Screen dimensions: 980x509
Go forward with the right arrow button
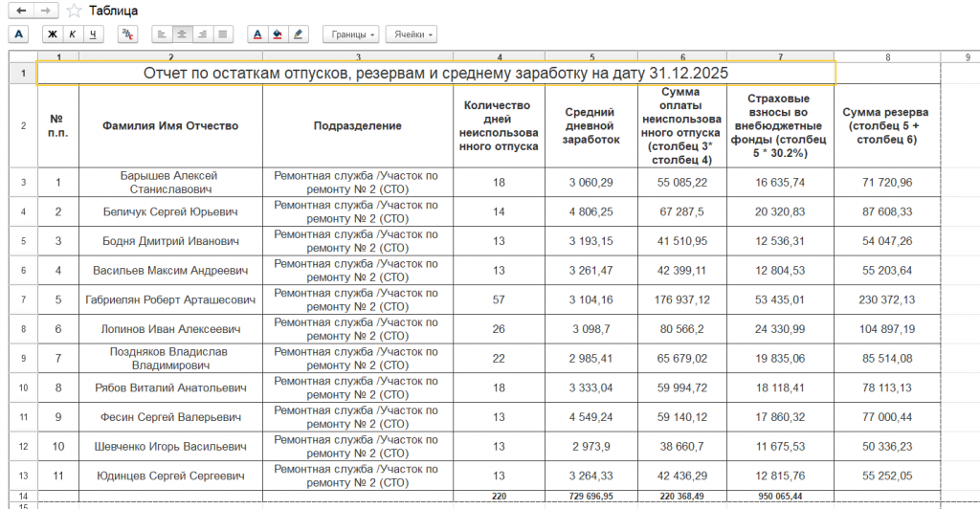click(x=46, y=11)
